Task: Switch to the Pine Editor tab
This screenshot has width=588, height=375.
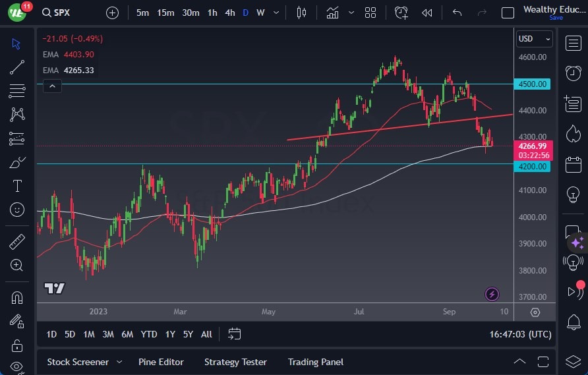Action: coord(161,362)
